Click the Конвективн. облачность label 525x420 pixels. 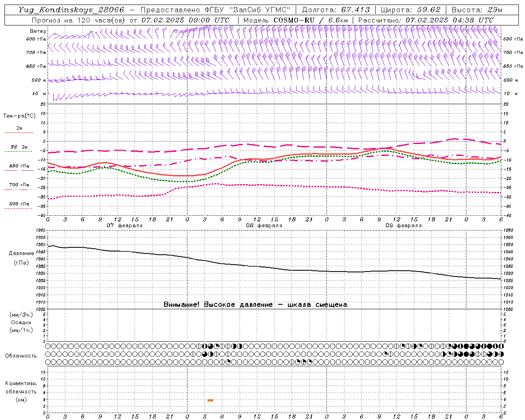21,388
